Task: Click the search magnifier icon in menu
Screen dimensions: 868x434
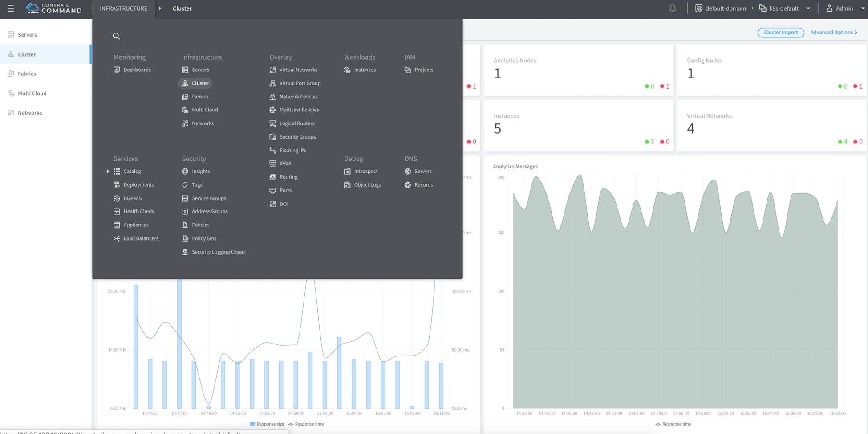Action: (x=116, y=36)
